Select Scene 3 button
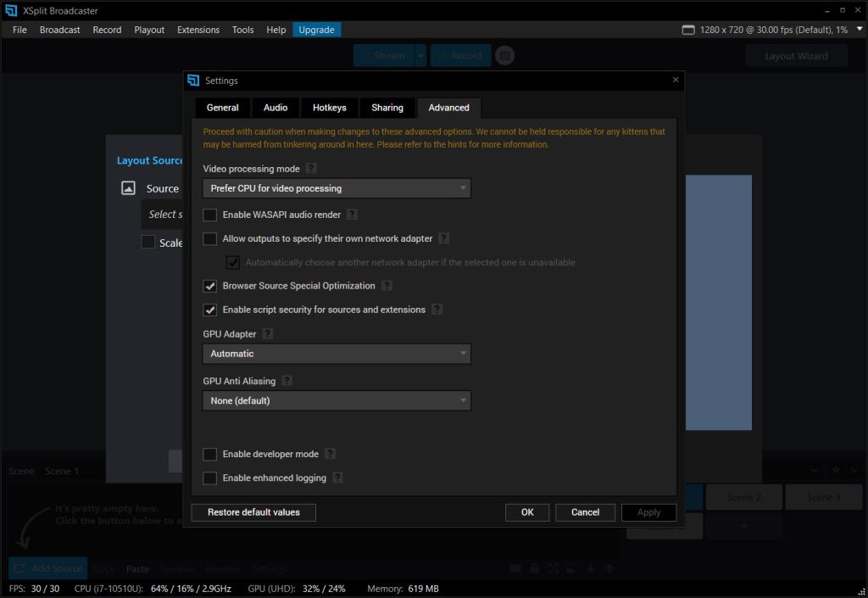The image size is (868, 598). [x=823, y=497]
